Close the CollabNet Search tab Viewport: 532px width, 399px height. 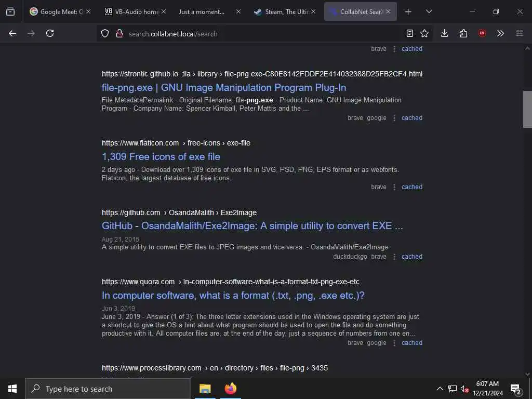point(388,11)
